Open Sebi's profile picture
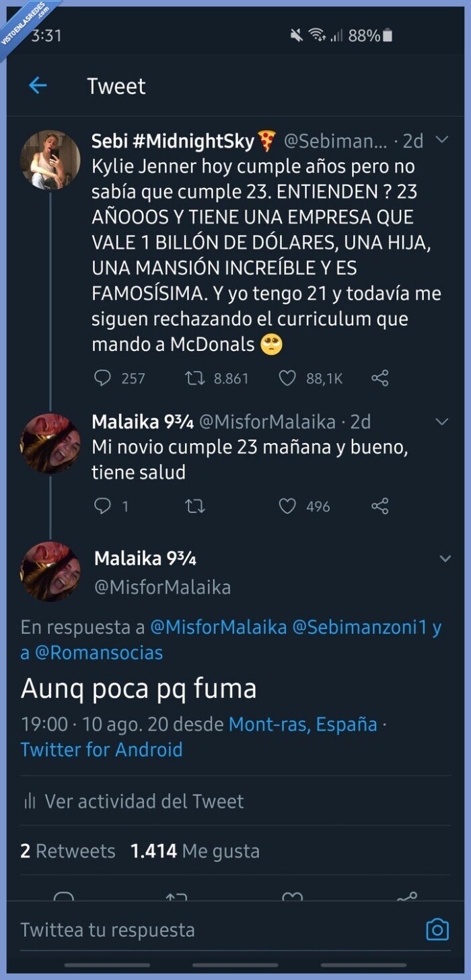 click(50, 160)
